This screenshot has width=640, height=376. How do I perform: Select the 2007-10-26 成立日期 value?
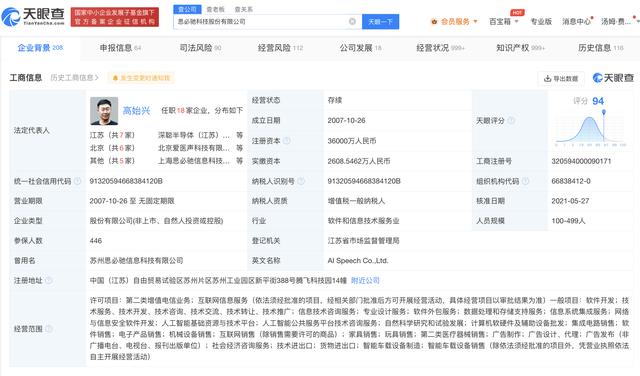tap(346, 120)
